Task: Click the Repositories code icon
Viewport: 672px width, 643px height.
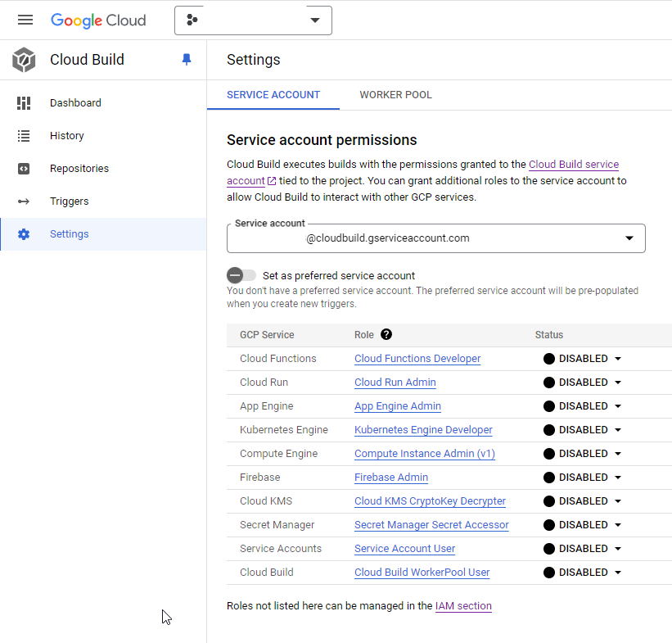Action: pyautogui.click(x=24, y=169)
